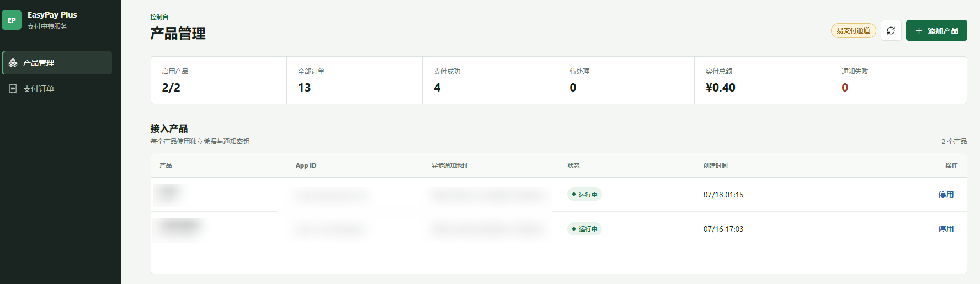Click the 产品管理 page heading
Screen dimensions: 980x284
[x=178, y=34]
